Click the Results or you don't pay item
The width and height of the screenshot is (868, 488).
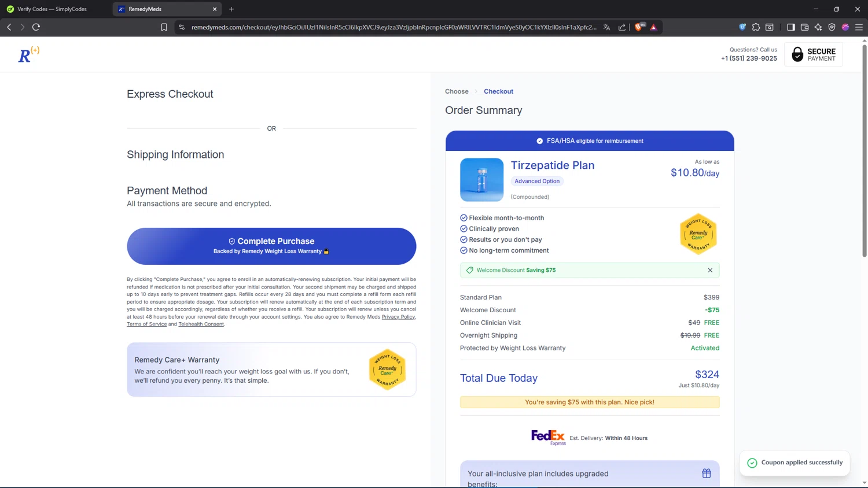pyautogui.click(x=501, y=239)
